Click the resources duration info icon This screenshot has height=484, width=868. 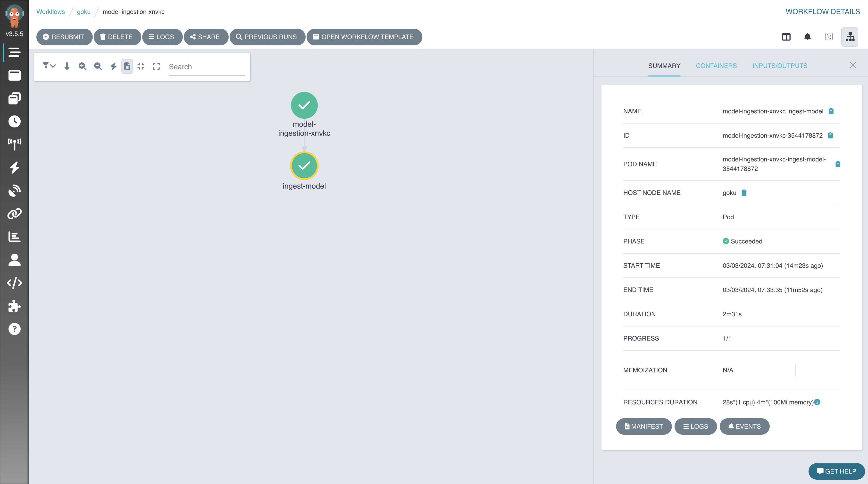coord(818,402)
